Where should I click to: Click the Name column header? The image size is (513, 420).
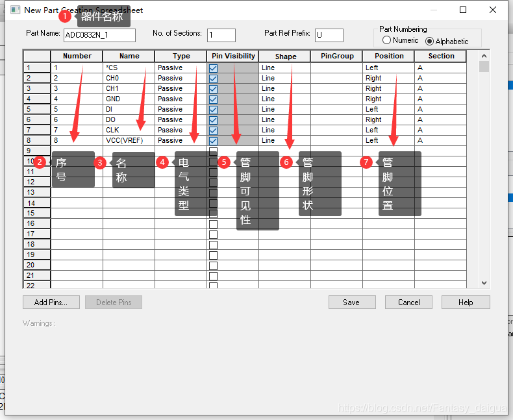click(x=129, y=56)
